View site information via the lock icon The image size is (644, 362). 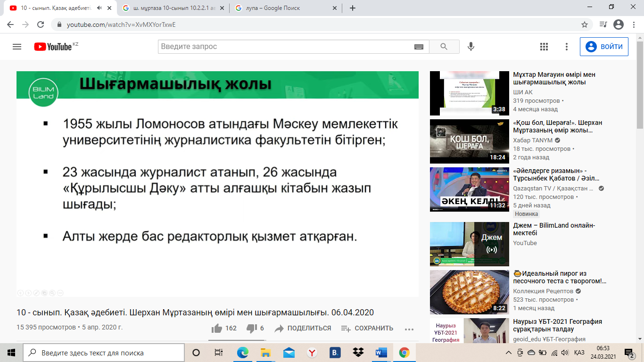pyautogui.click(x=59, y=25)
